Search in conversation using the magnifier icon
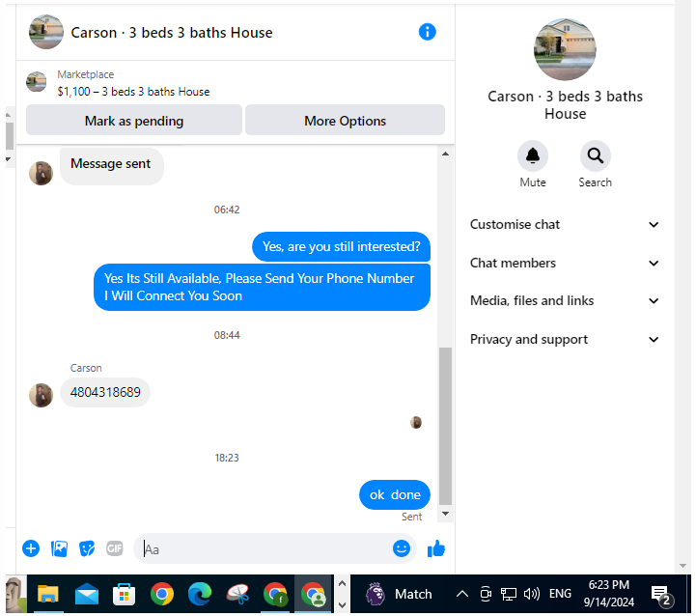Image resolution: width=696 pixels, height=616 pixels. (x=596, y=155)
